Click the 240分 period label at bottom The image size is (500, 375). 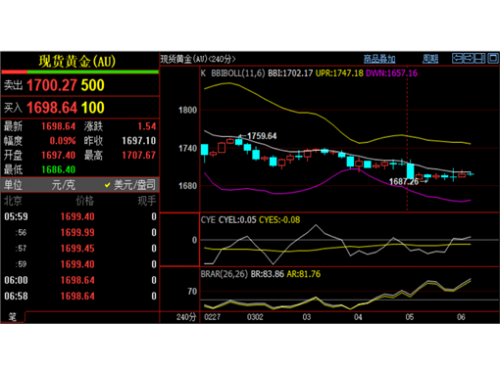pos(186,317)
